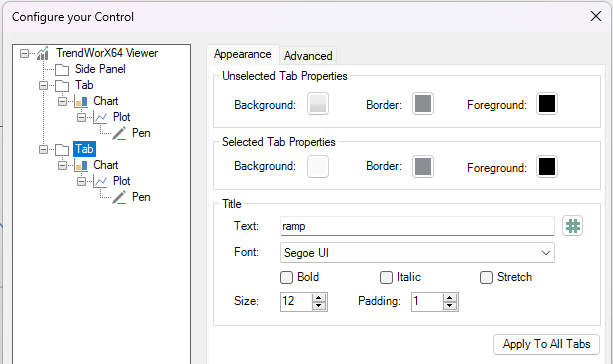Select the first Pen pencil icon

pos(119,133)
